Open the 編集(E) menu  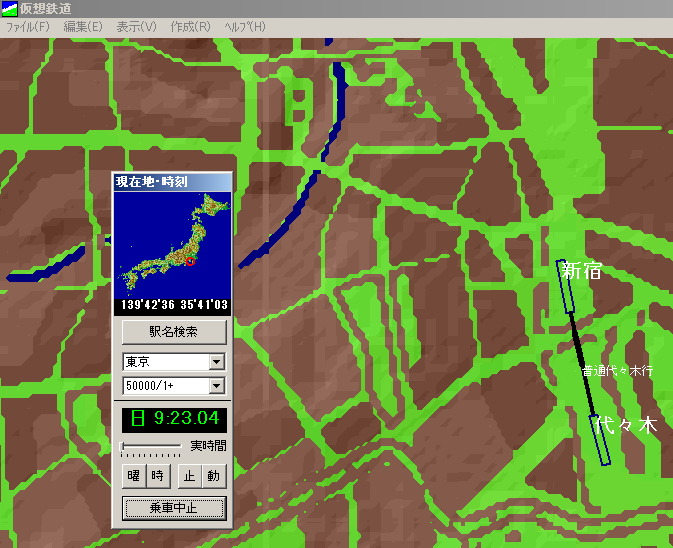pyautogui.click(x=83, y=27)
